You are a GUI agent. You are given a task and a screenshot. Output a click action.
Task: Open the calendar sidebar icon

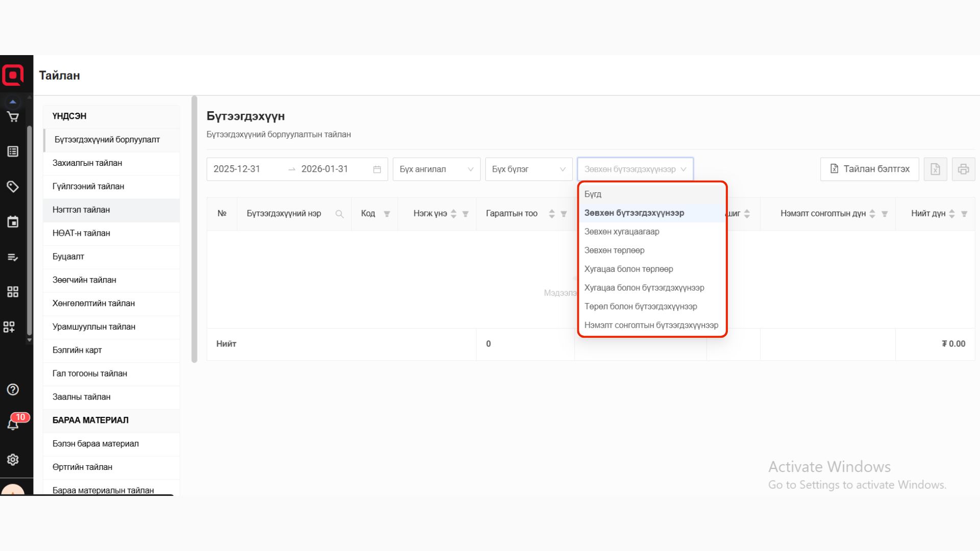click(13, 222)
